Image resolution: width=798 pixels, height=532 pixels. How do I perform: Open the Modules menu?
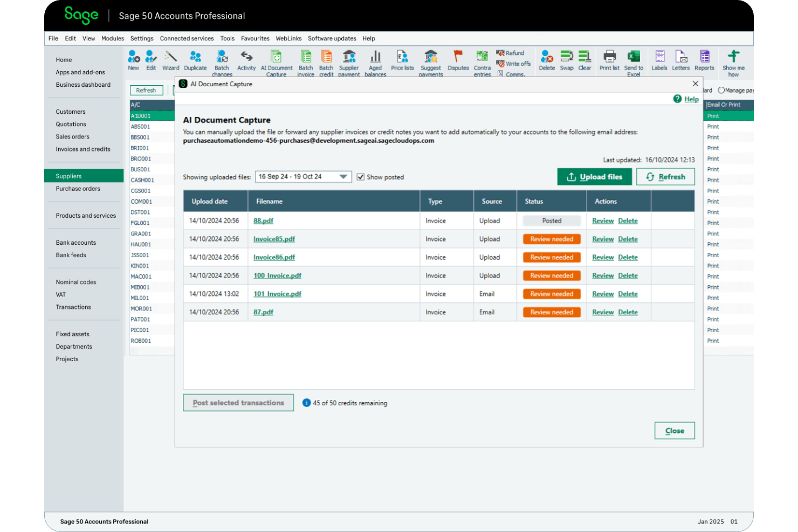113,38
